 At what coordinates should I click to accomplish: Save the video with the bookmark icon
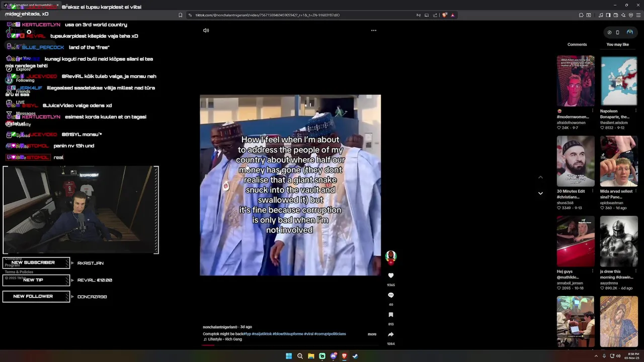391,315
